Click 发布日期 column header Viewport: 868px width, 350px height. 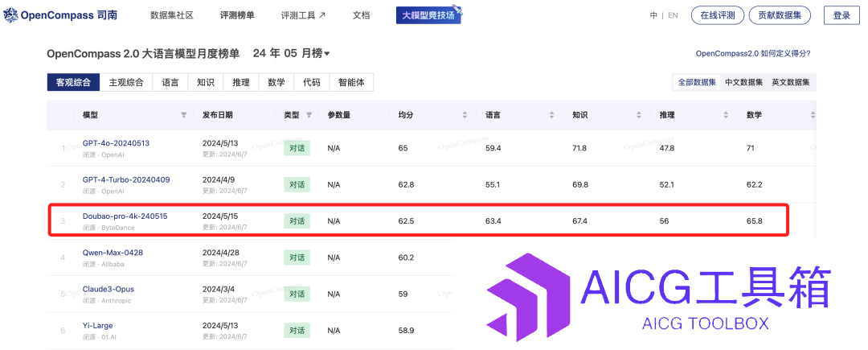[x=218, y=115]
